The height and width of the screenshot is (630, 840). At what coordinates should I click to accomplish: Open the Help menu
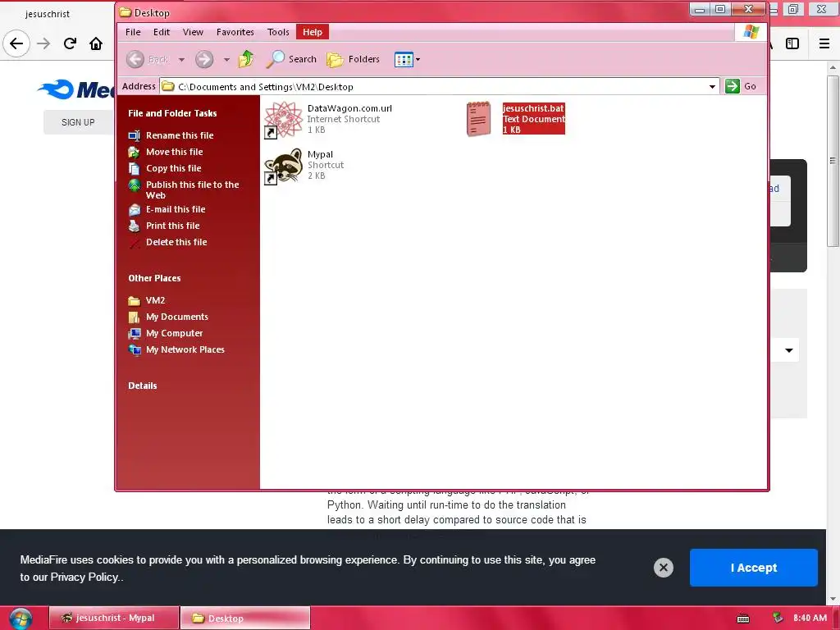tap(313, 32)
